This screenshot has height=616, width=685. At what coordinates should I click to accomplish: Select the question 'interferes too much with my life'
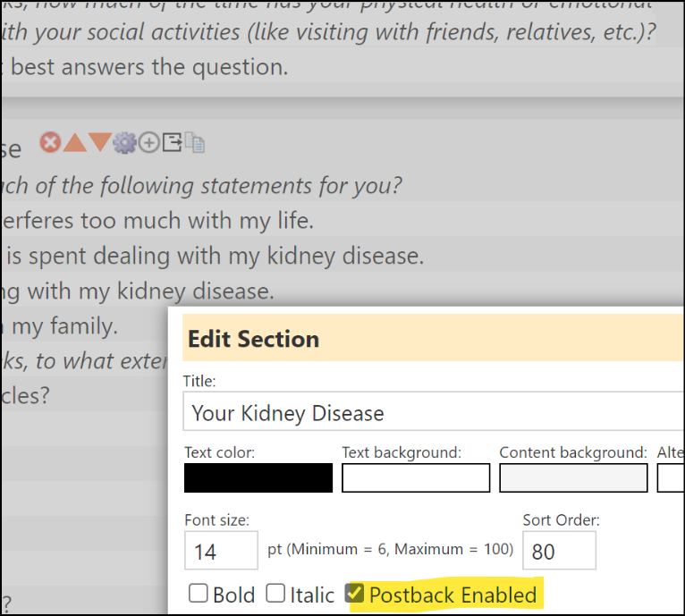pyautogui.click(x=157, y=220)
